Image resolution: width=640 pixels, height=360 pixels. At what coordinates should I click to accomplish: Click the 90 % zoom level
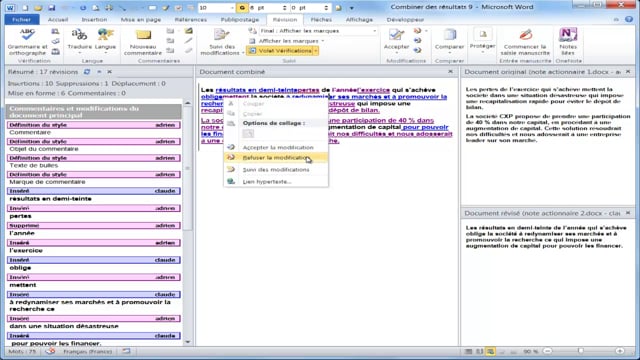tap(530, 351)
